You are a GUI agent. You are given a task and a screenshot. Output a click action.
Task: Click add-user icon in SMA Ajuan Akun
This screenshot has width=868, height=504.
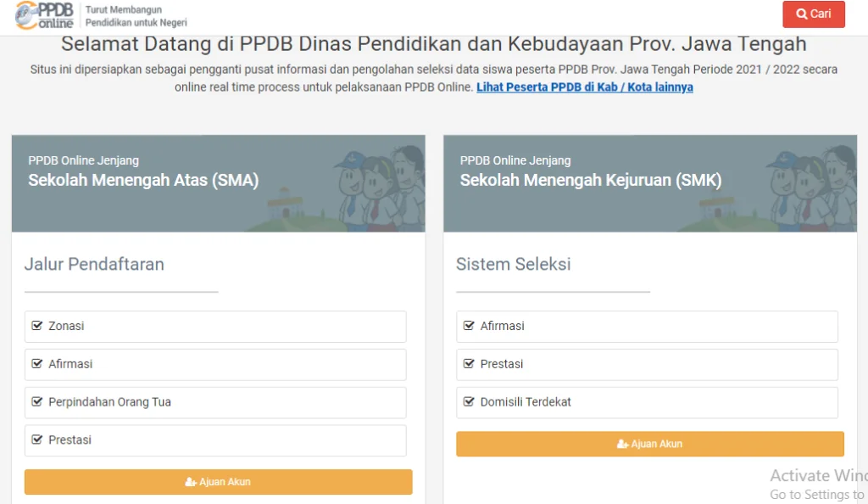(x=191, y=482)
